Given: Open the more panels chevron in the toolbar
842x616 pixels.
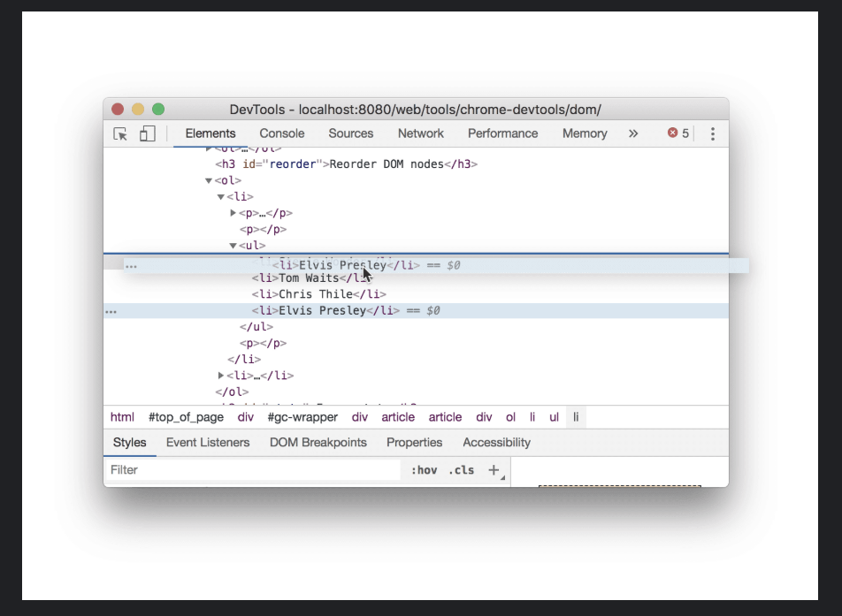Looking at the screenshot, I should coord(633,133).
